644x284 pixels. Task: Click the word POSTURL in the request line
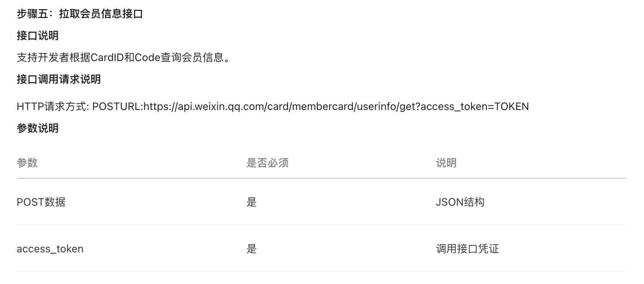[x=116, y=107]
